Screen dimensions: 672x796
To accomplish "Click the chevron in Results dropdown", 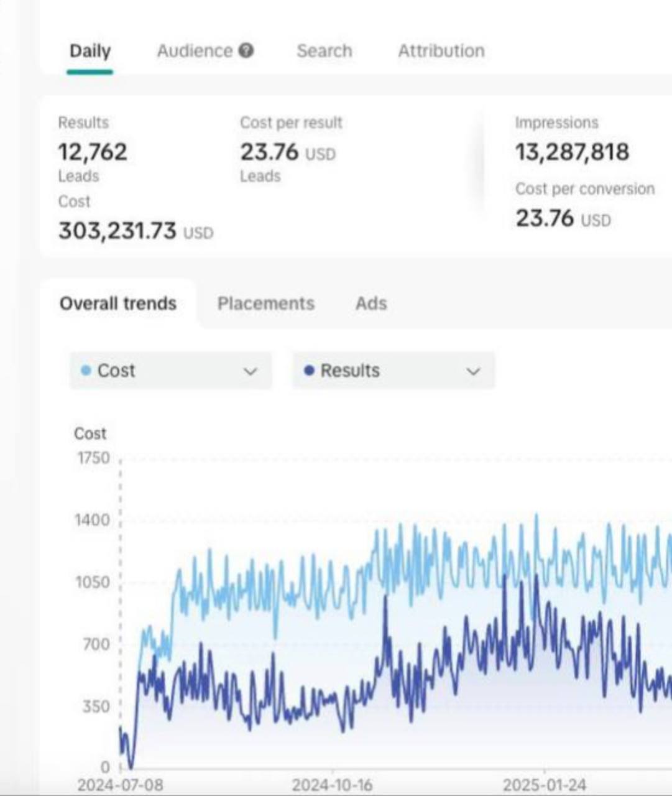I will click(x=473, y=371).
